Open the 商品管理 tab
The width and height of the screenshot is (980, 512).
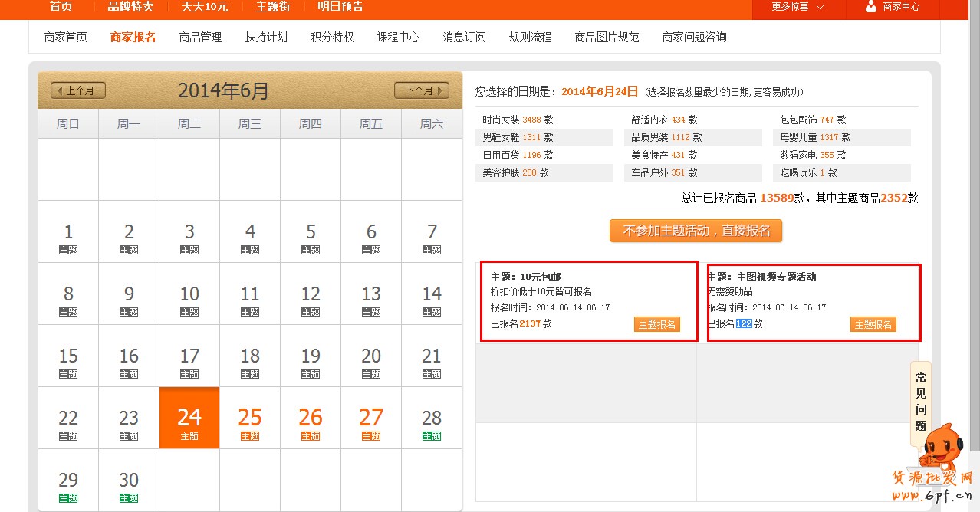(x=200, y=37)
